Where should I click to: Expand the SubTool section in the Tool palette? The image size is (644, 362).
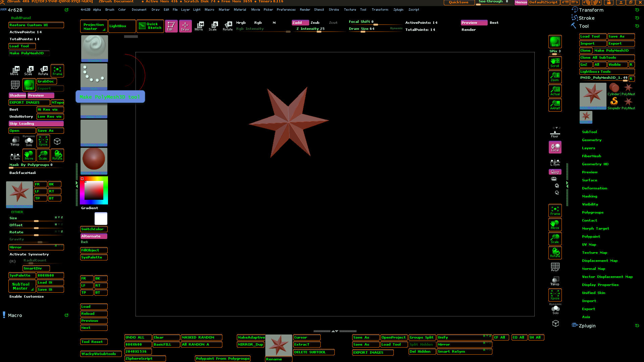click(x=589, y=132)
